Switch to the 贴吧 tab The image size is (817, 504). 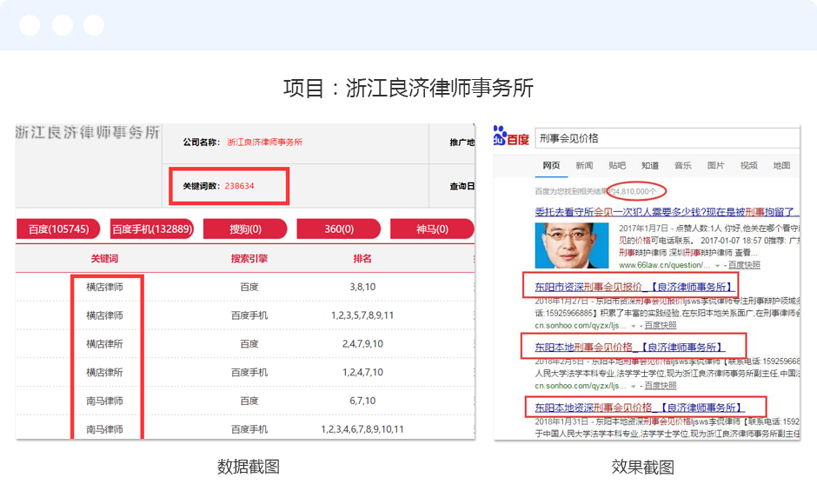point(617,165)
